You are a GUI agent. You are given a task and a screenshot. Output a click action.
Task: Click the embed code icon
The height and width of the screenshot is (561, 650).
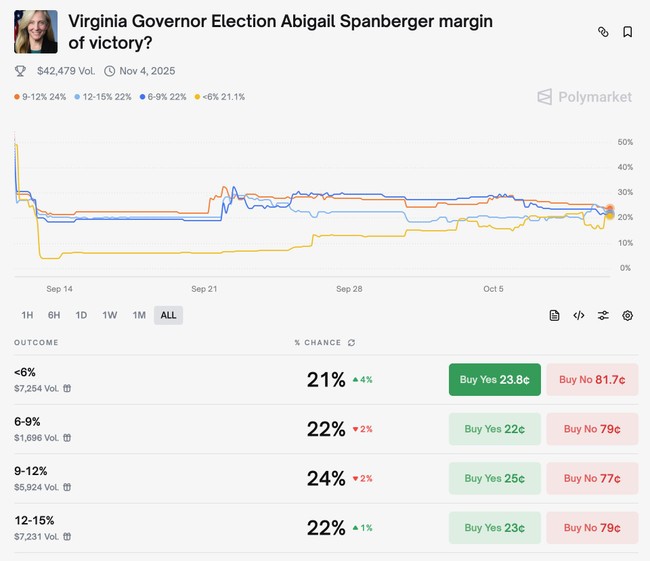point(578,315)
